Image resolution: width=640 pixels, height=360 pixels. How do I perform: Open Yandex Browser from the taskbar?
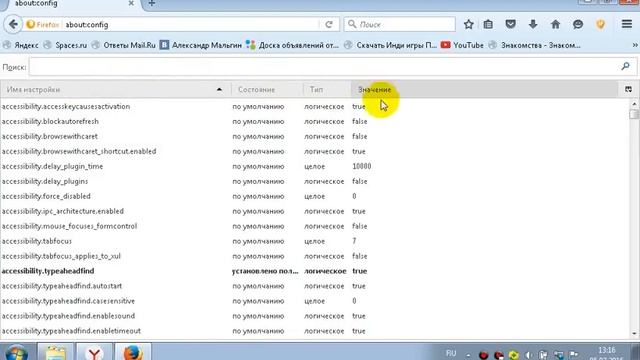94,353
